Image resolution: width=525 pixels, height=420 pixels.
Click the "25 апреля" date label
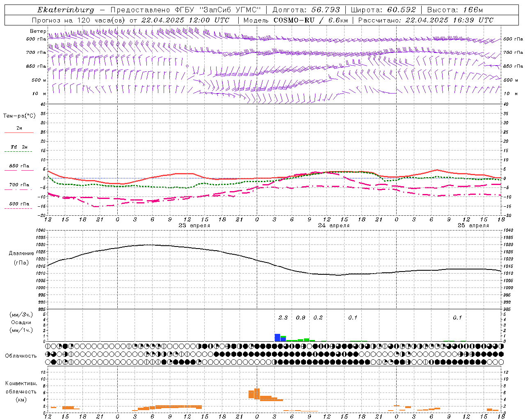pyautogui.click(x=473, y=226)
